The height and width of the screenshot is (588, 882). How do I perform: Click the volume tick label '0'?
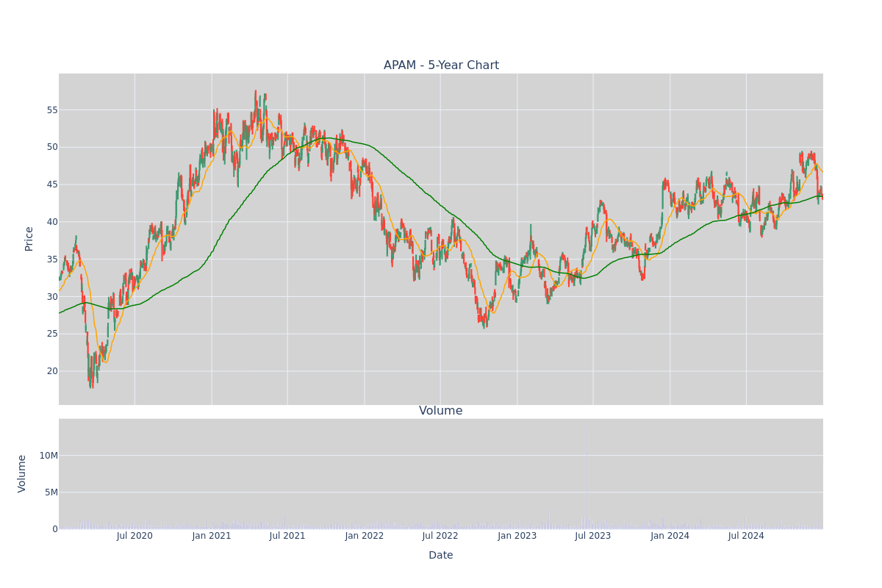[55, 529]
